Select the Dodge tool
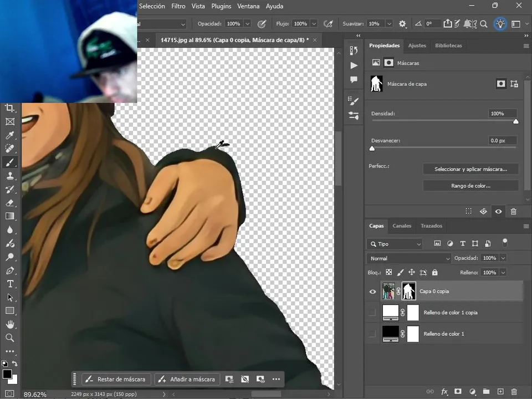The height and width of the screenshot is (399, 532). click(10, 257)
